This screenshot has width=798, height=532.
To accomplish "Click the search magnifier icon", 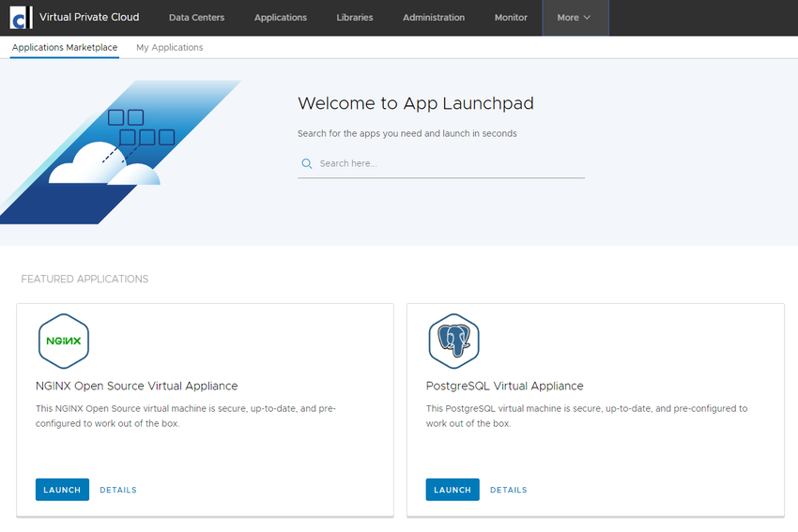I will coord(307,164).
